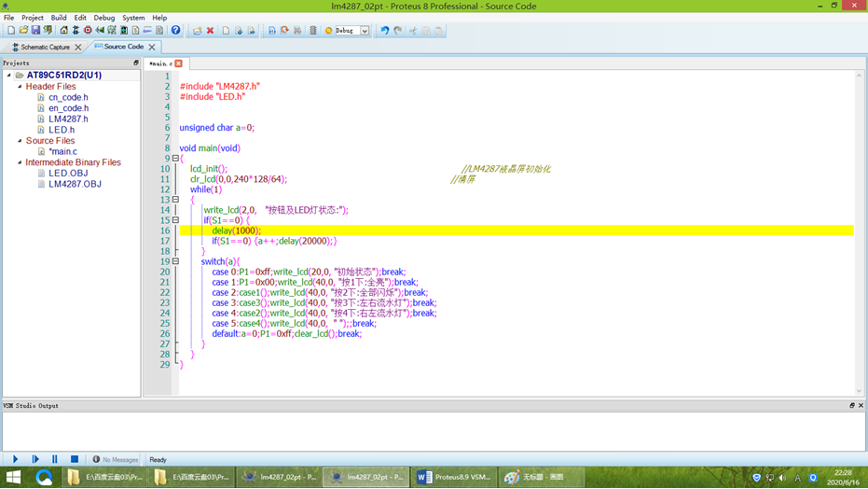868x489 pixels.
Task: Undo the last edit in toolbar
Action: 385,31
